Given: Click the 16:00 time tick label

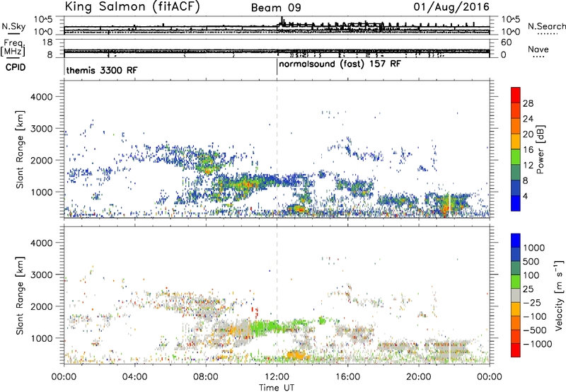Looking at the screenshot, I should tap(347, 377).
